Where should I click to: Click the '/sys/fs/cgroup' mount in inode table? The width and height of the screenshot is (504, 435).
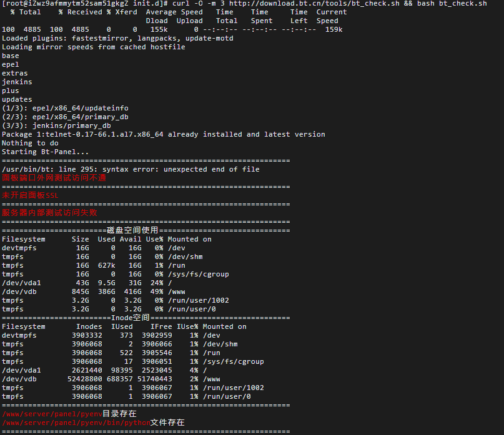(234, 361)
